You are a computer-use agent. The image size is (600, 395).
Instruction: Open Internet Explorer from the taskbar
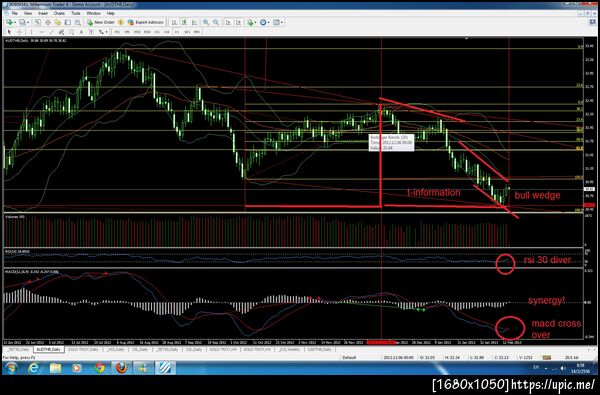(x=34, y=368)
